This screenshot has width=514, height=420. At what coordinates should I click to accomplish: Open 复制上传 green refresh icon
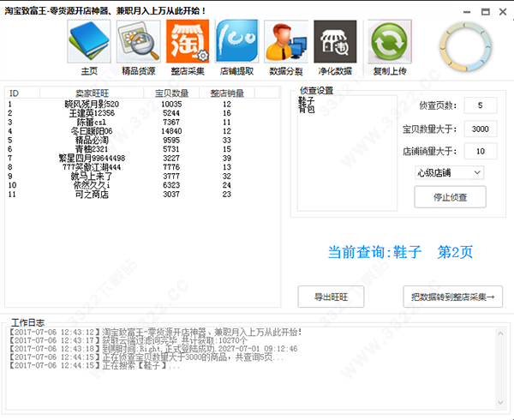pos(390,41)
